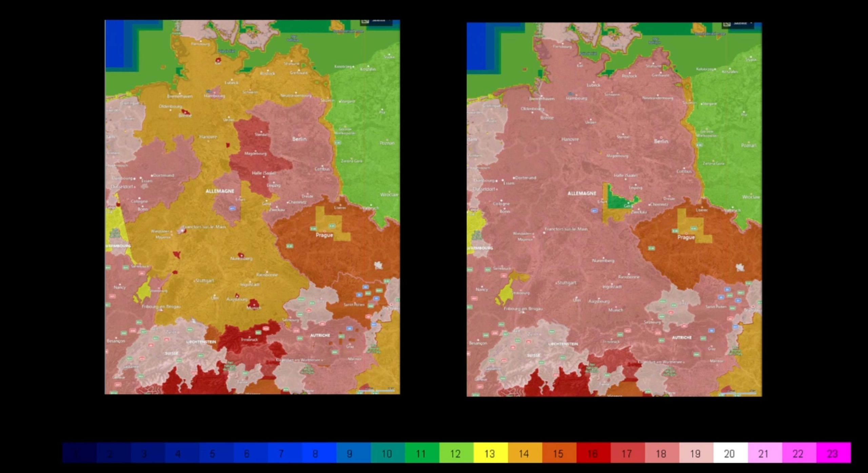
Task: Click the red Munich marker on left map
Action: point(253,303)
